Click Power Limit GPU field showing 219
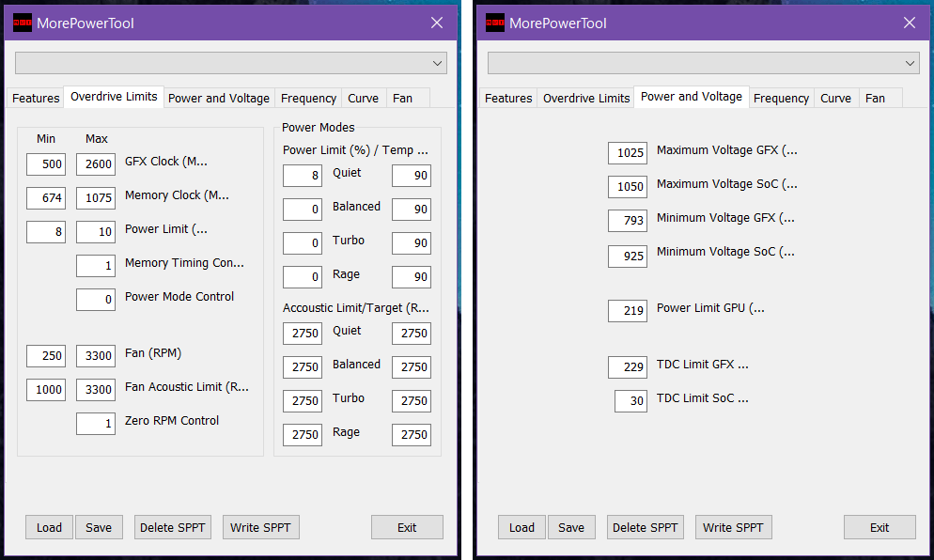This screenshot has width=934, height=560. [x=628, y=310]
